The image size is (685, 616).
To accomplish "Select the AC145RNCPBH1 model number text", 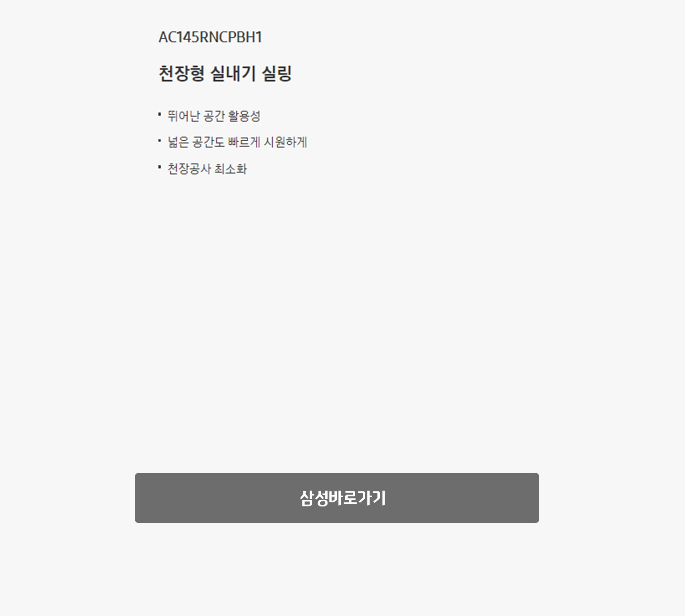I will 210,37.
